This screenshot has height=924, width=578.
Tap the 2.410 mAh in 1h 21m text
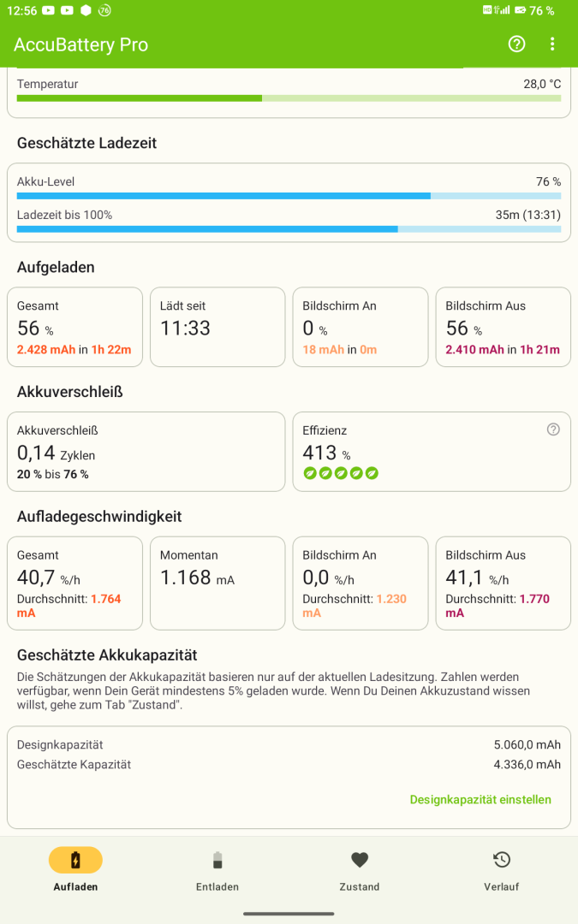pos(503,349)
